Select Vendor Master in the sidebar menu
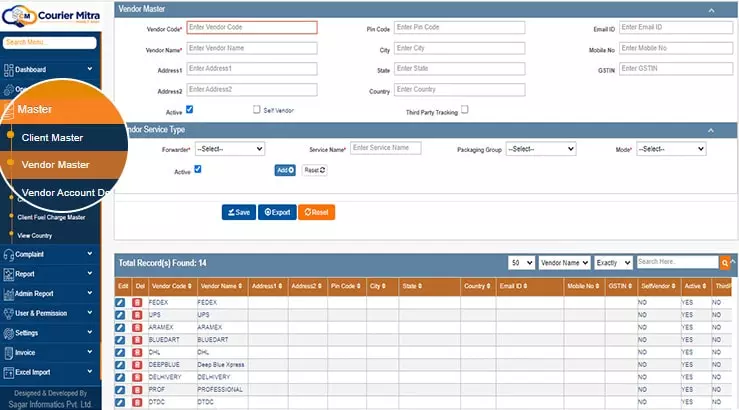739x410 pixels. click(x=56, y=164)
